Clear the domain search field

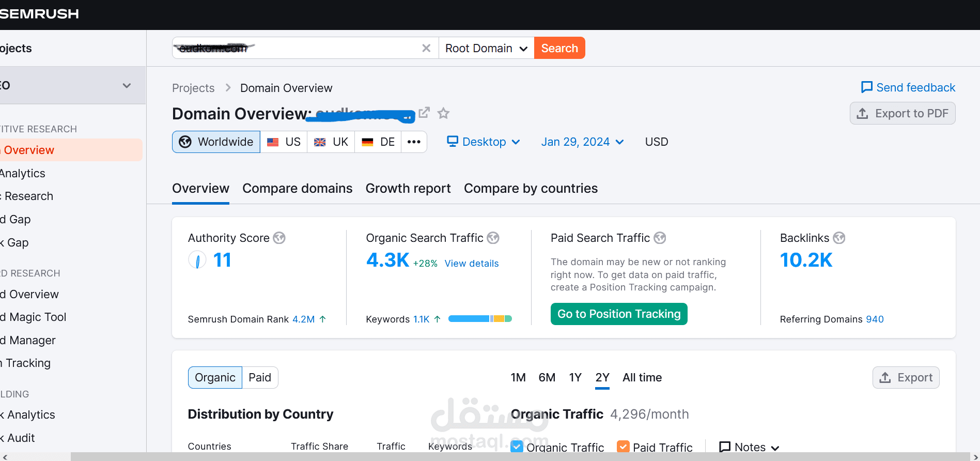click(426, 48)
